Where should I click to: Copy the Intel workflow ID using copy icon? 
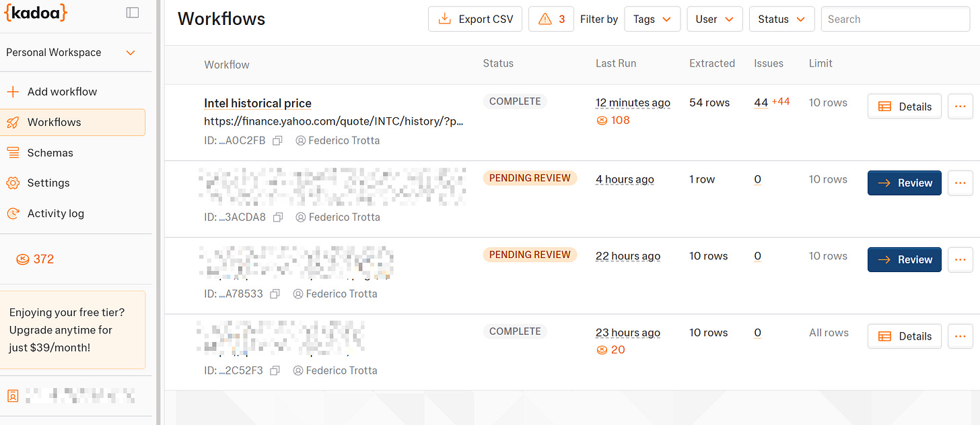pyautogui.click(x=277, y=140)
